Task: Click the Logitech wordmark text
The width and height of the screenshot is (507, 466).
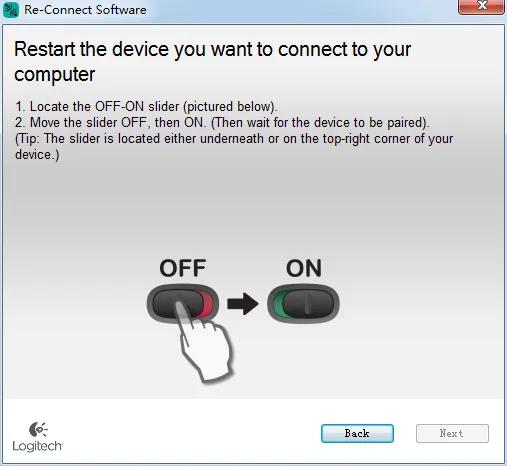Action: pos(37,446)
